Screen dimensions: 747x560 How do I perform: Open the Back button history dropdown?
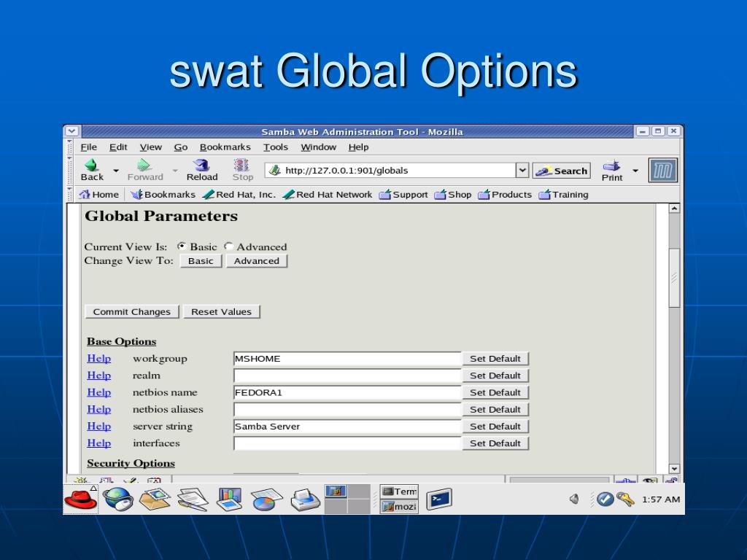[116, 170]
